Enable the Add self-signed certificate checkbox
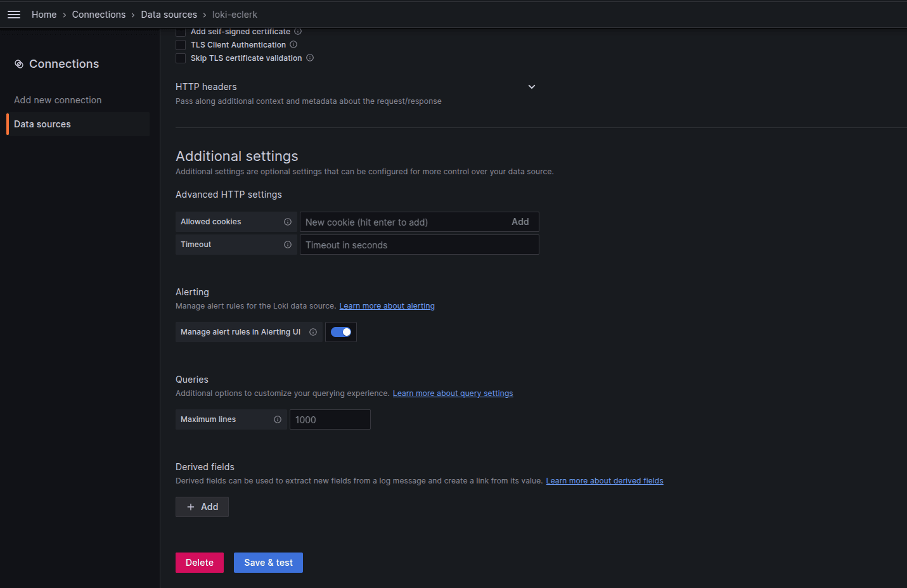Screen dimensions: 907x588 pos(181,31)
